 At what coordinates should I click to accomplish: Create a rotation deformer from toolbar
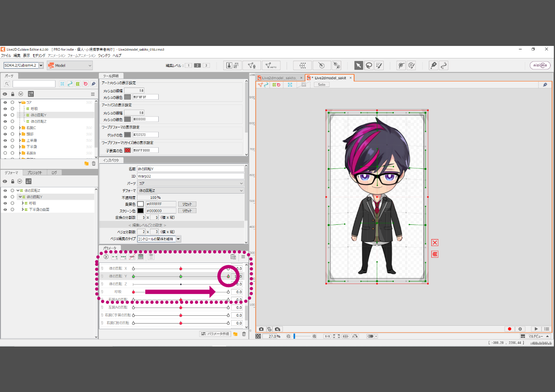click(322, 65)
